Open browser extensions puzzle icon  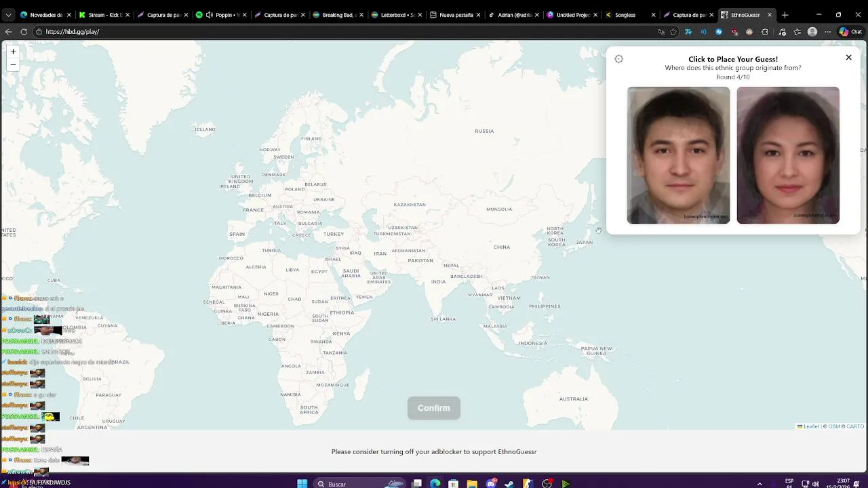coord(765,32)
